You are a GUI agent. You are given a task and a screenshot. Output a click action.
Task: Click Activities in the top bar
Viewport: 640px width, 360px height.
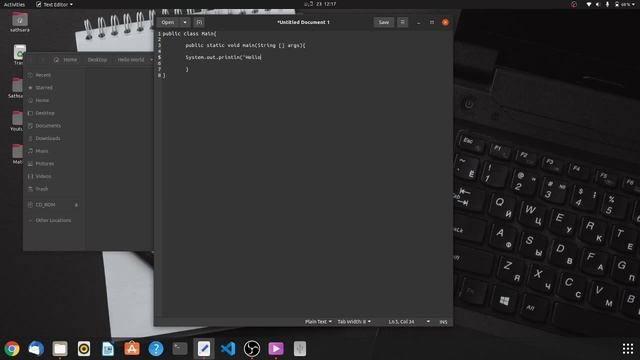pyautogui.click(x=14, y=4)
